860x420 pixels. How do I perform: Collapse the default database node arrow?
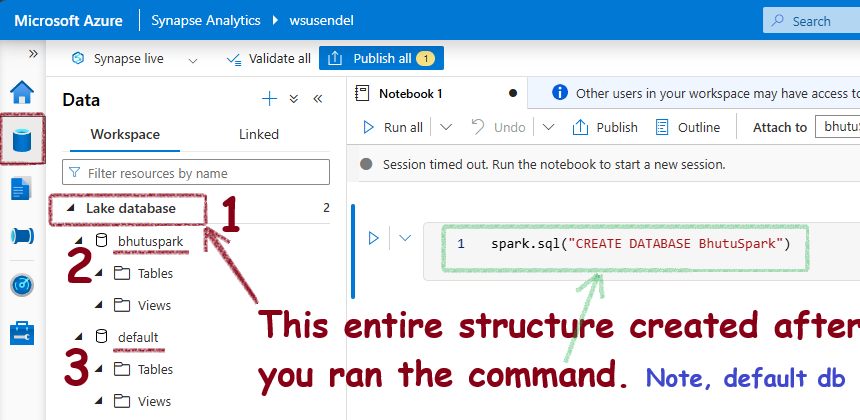coord(79,337)
